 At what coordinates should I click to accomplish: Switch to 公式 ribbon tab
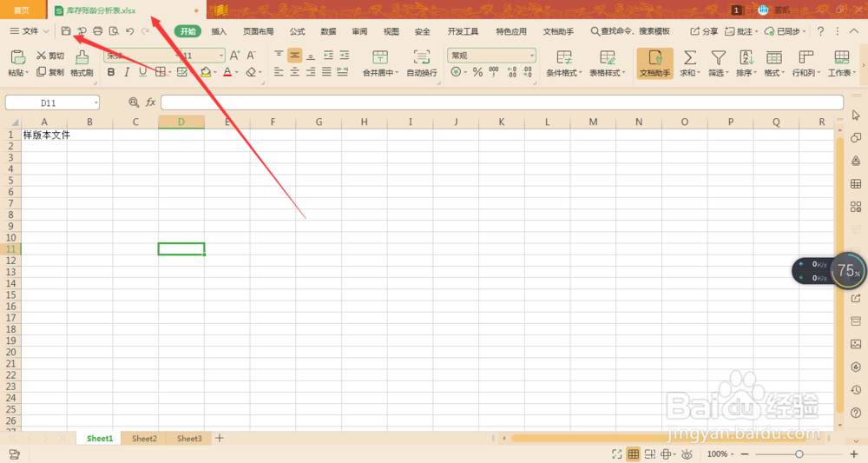(x=297, y=31)
